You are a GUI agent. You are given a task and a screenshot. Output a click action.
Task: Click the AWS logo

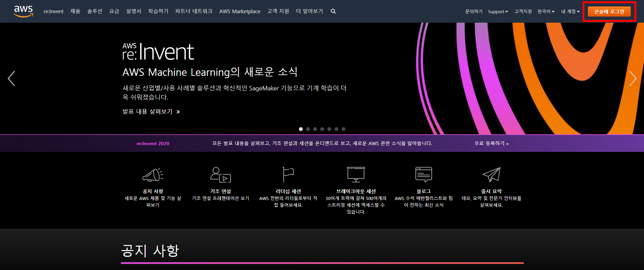pyautogui.click(x=24, y=11)
